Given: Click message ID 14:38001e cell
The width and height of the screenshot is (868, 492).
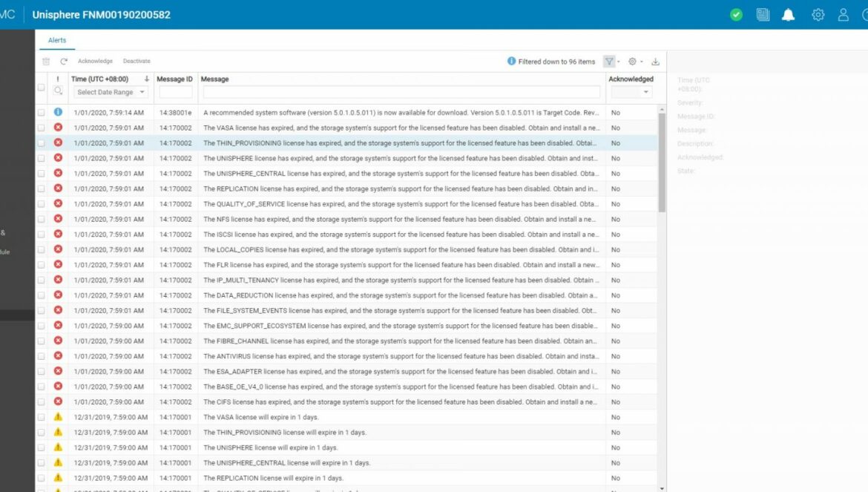Looking at the screenshot, I should (176, 112).
